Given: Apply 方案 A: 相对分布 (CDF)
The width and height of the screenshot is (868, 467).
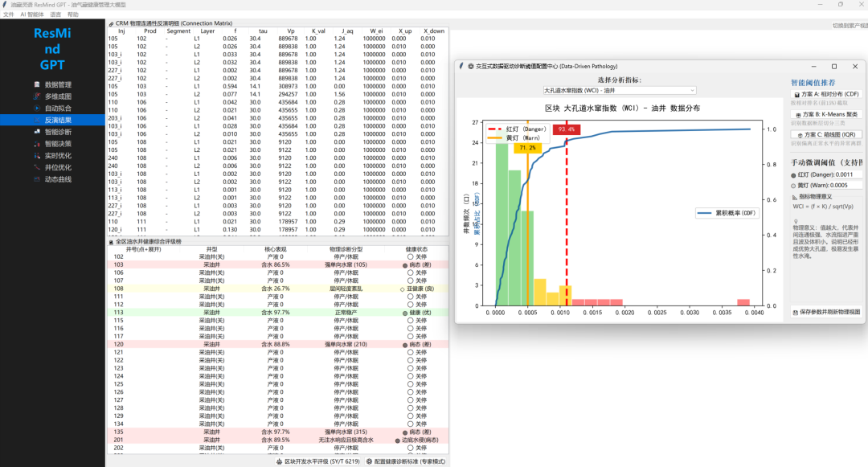Looking at the screenshot, I should pos(826,94).
